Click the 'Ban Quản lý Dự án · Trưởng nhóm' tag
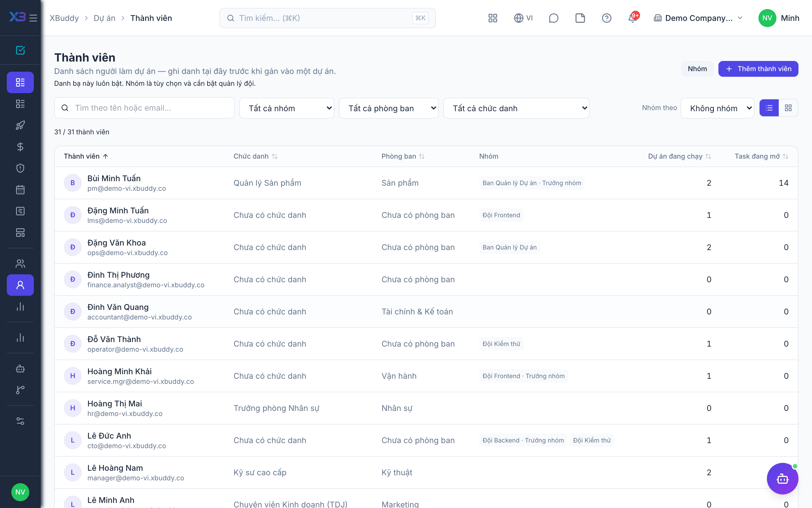 click(532, 183)
